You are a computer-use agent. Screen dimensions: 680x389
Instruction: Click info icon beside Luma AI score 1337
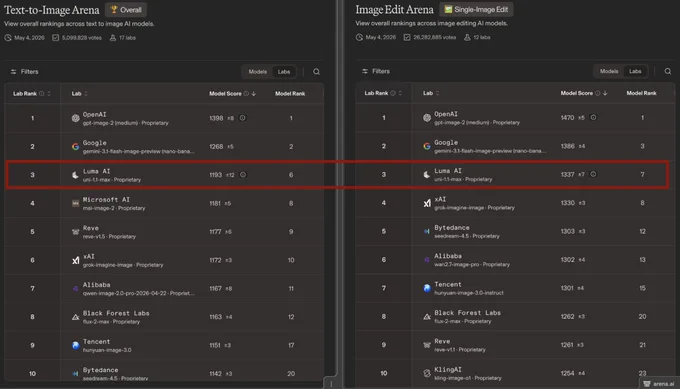point(593,174)
